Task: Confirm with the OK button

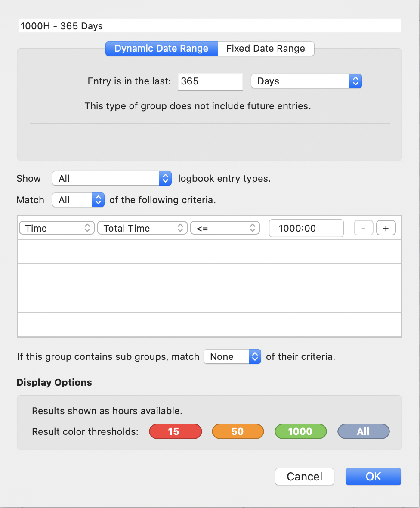Action: pyautogui.click(x=374, y=476)
